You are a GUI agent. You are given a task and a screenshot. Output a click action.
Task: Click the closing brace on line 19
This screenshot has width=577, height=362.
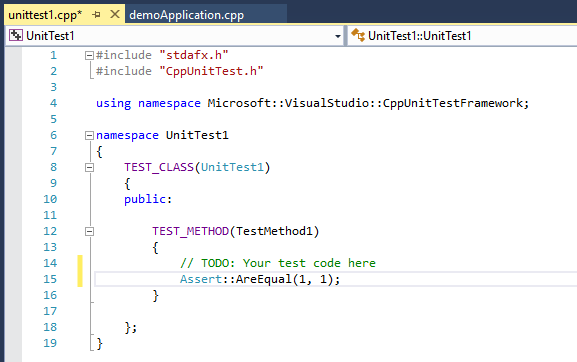[x=99, y=344]
